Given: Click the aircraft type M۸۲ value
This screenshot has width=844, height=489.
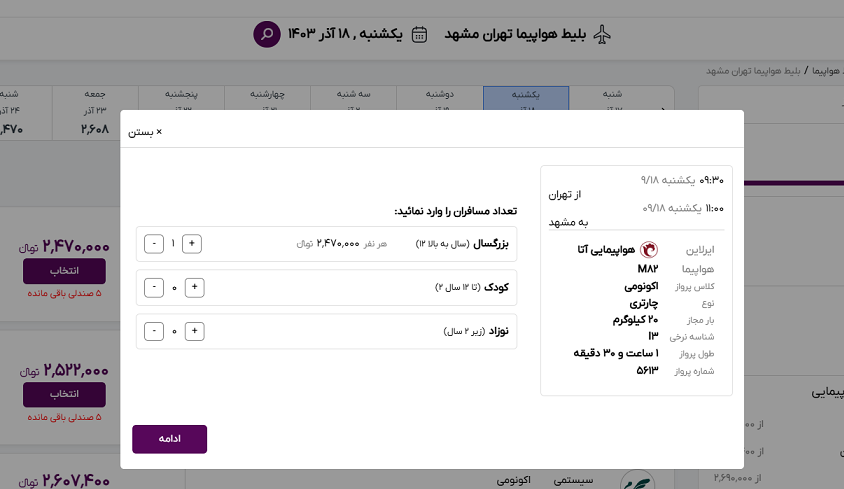Looking at the screenshot, I should (648, 269).
